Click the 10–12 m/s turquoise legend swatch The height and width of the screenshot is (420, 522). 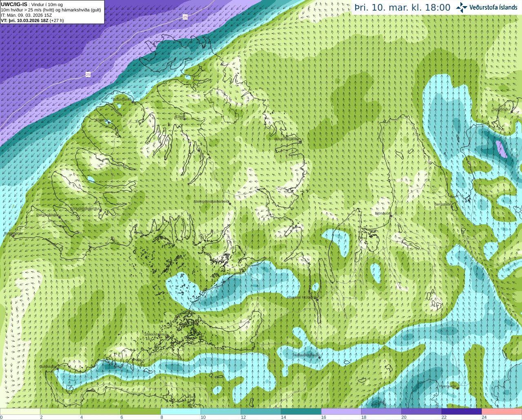pos(221,411)
